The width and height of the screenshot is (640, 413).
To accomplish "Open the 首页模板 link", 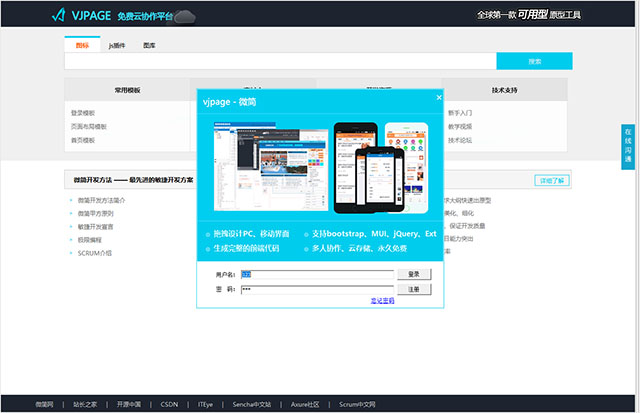I will (83, 140).
